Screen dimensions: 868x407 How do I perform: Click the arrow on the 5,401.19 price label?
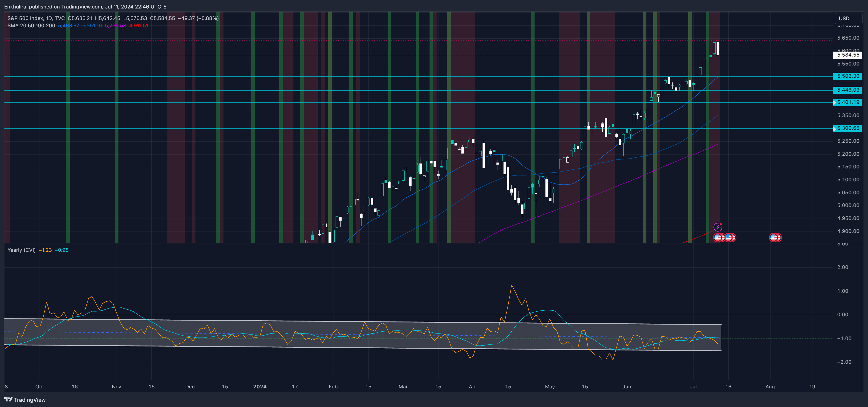click(835, 102)
